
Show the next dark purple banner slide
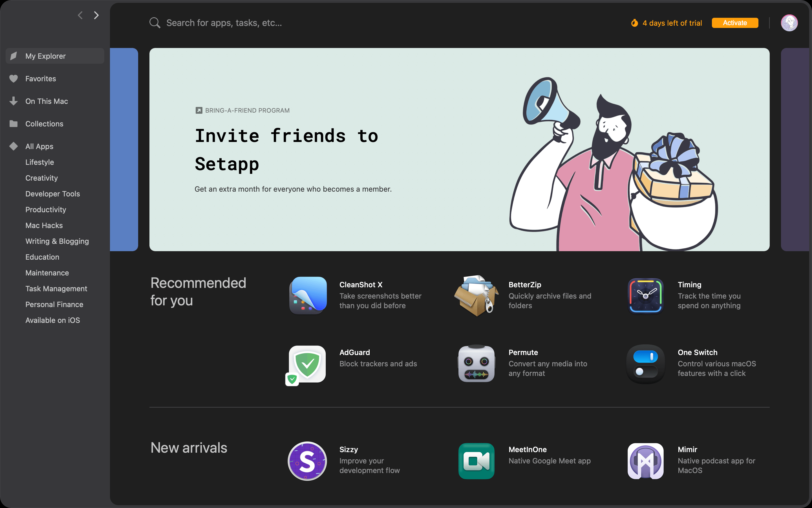[x=795, y=150]
